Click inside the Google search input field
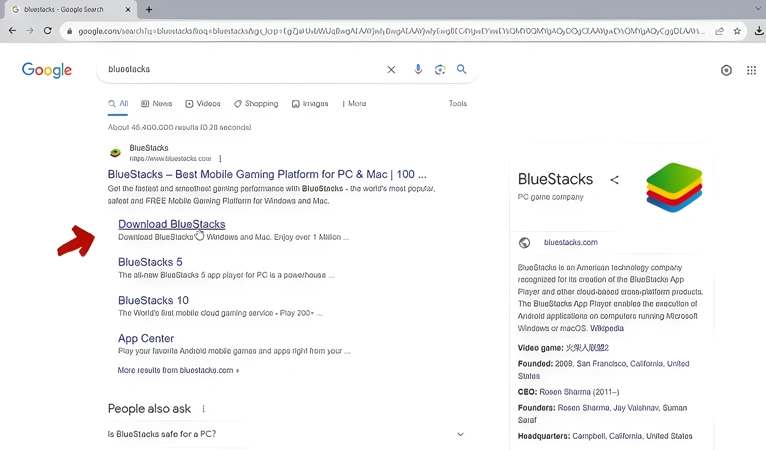The image size is (766, 450). click(244, 69)
